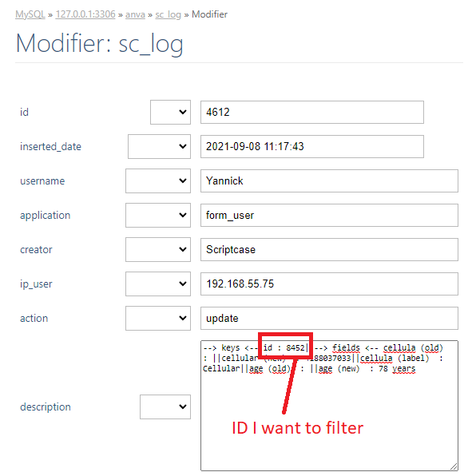Open the sc_log table breadcrumb link

click(x=168, y=14)
